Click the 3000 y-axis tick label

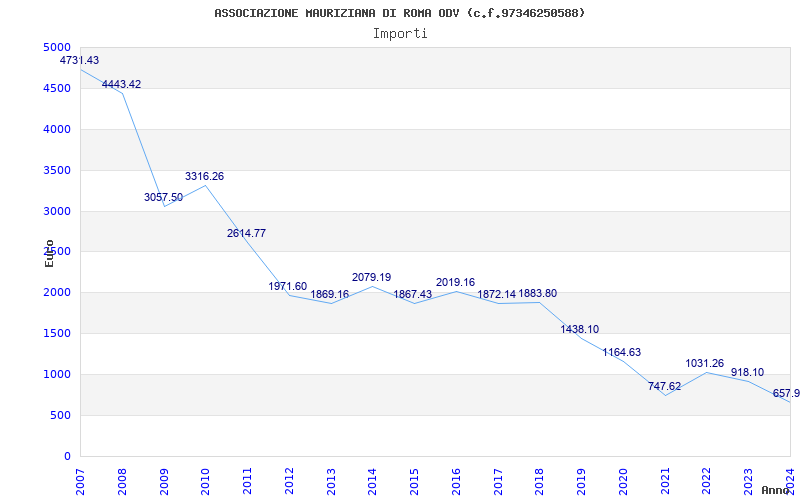tap(57, 211)
